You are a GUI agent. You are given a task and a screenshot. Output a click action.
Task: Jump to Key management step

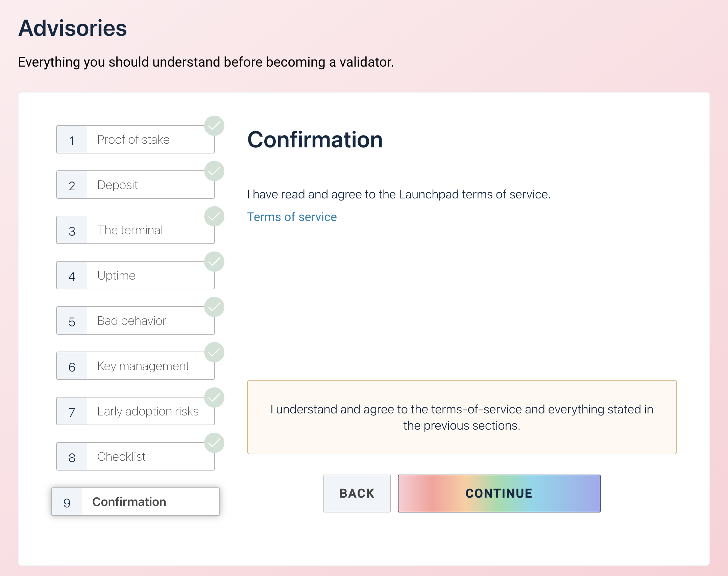coord(135,366)
